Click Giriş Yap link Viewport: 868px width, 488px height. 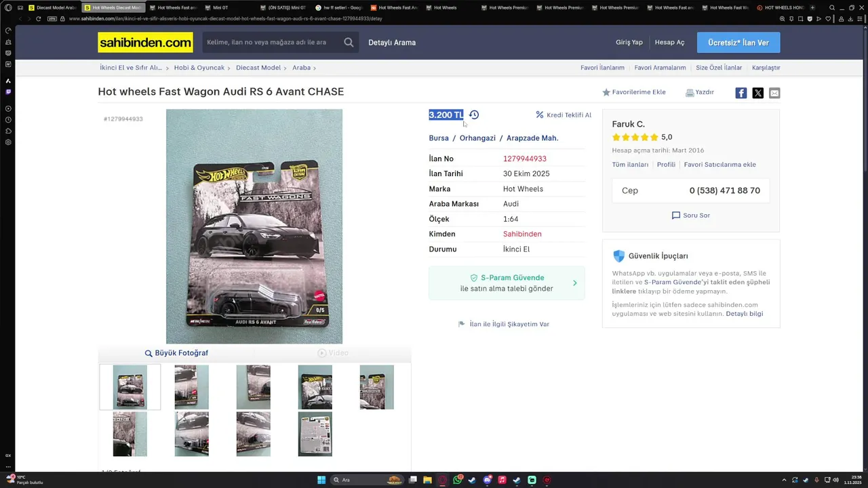click(629, 42)
